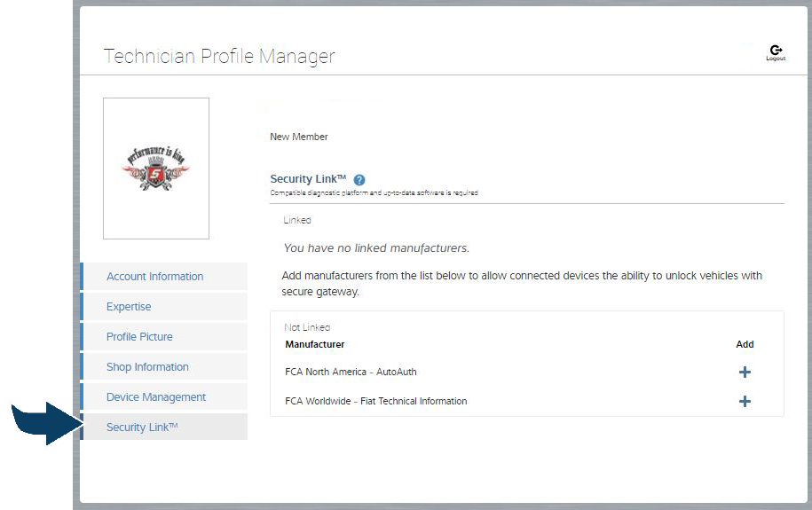Open Device Management in the sidebar
Viewport: 812px width, 510px height.
point(156,397)
